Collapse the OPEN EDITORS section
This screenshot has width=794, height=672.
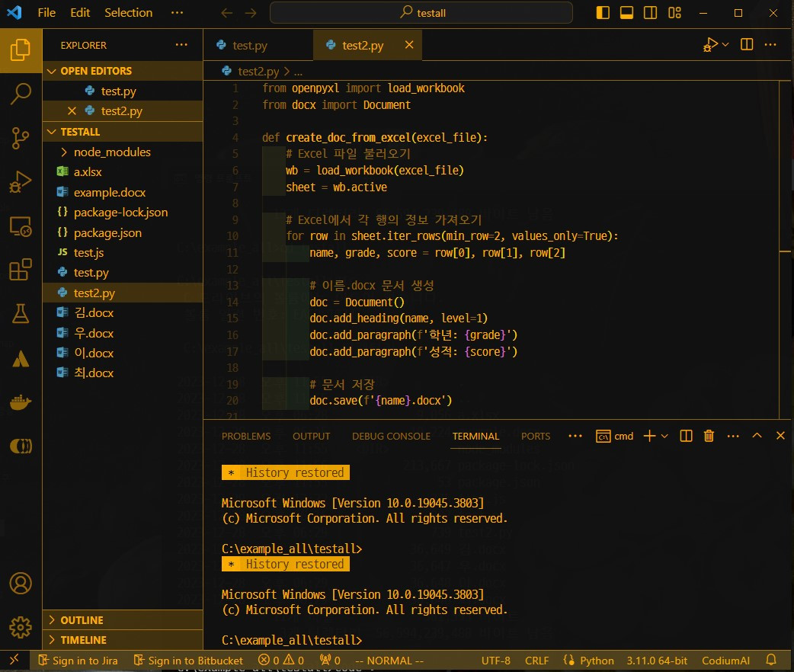123,71
